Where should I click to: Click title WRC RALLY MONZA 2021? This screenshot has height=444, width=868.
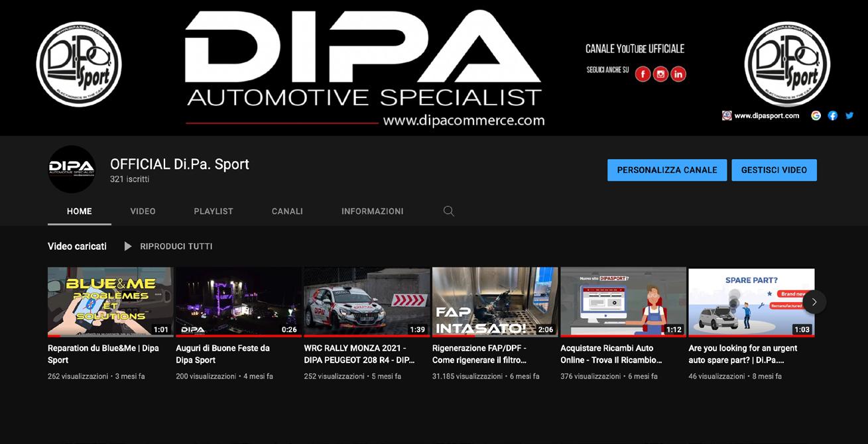click(x=359, y=354)
